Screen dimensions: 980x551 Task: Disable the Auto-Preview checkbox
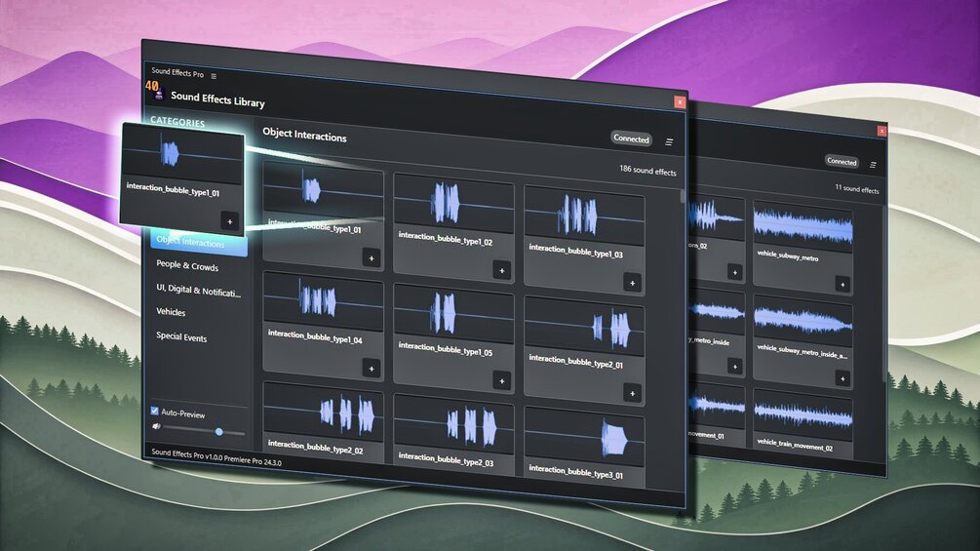(x=154, y=411)
